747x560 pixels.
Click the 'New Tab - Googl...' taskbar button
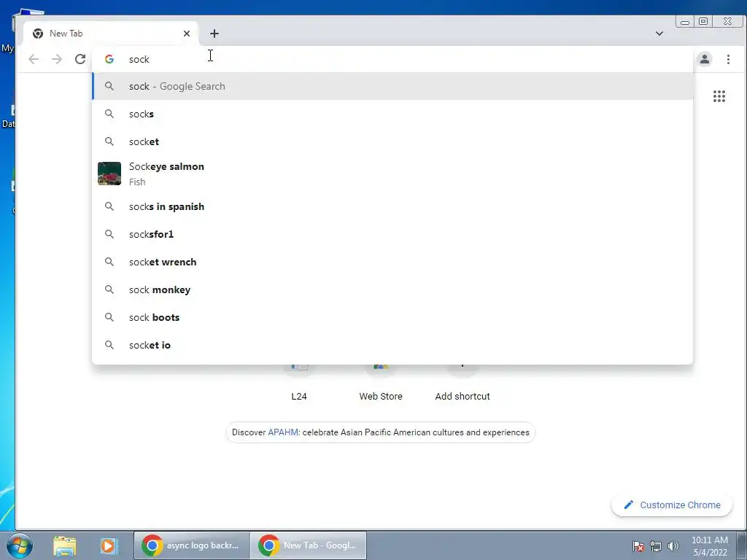pyautogui.click(x=309, y=545)
